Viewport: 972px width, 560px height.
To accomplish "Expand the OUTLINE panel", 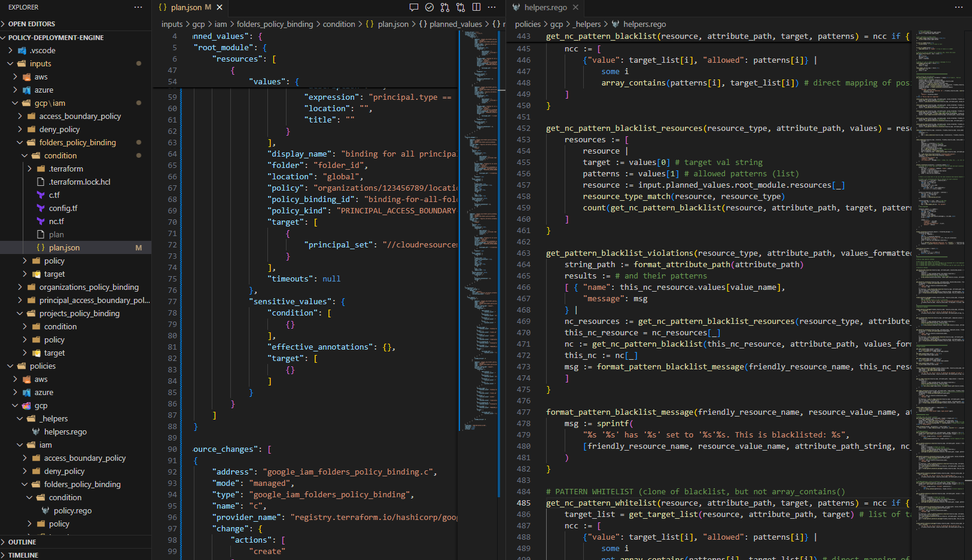I will tap(22, 541).
